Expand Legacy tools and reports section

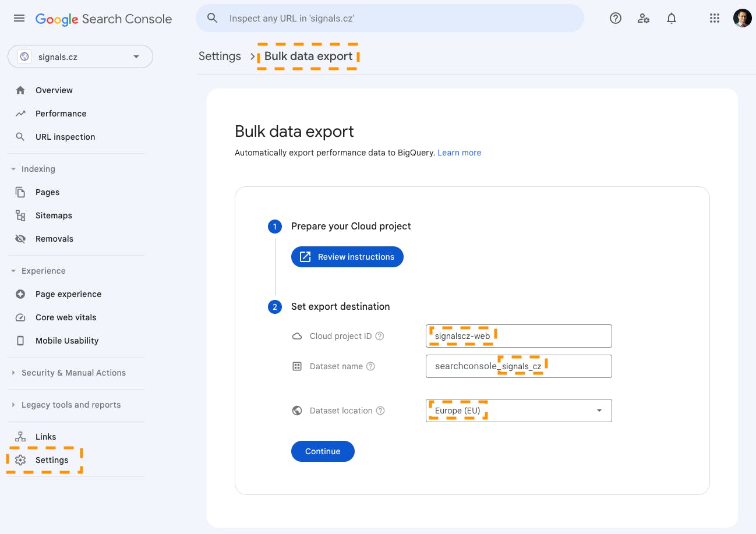13,405
